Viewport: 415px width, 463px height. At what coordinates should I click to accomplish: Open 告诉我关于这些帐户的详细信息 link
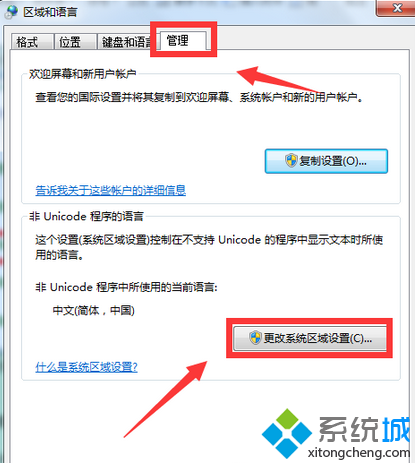[x=111, y=190]
